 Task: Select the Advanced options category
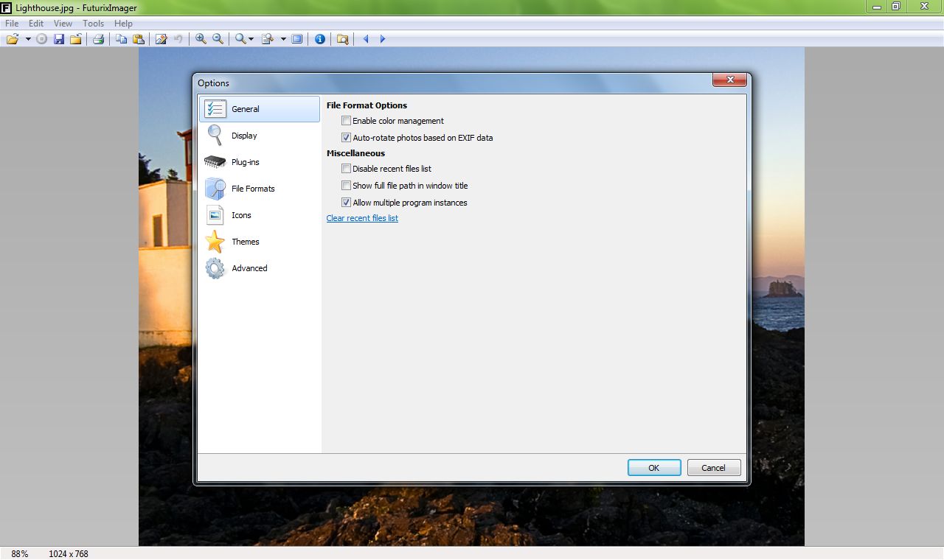(x=260, y=268)
